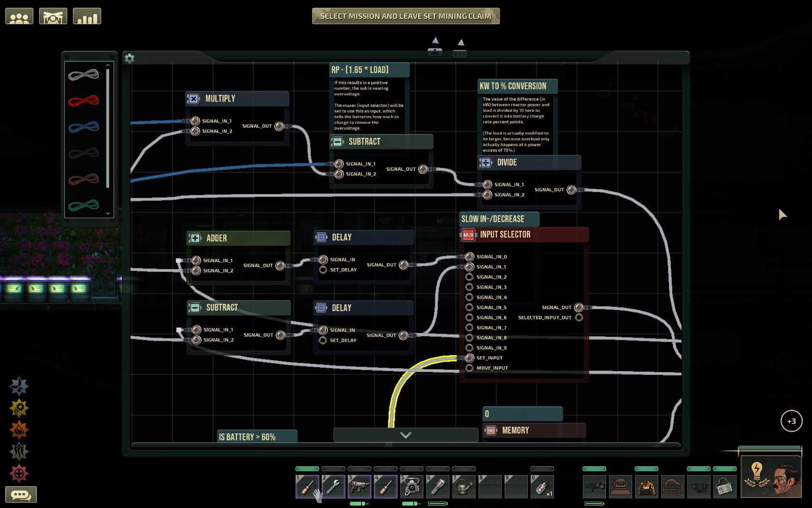Image resolution: width=812 pixels, height=508 pixels.
Task: Click Input Selector SELECTED_INPUT_OUT pin
Action: (x=579, y=318)
